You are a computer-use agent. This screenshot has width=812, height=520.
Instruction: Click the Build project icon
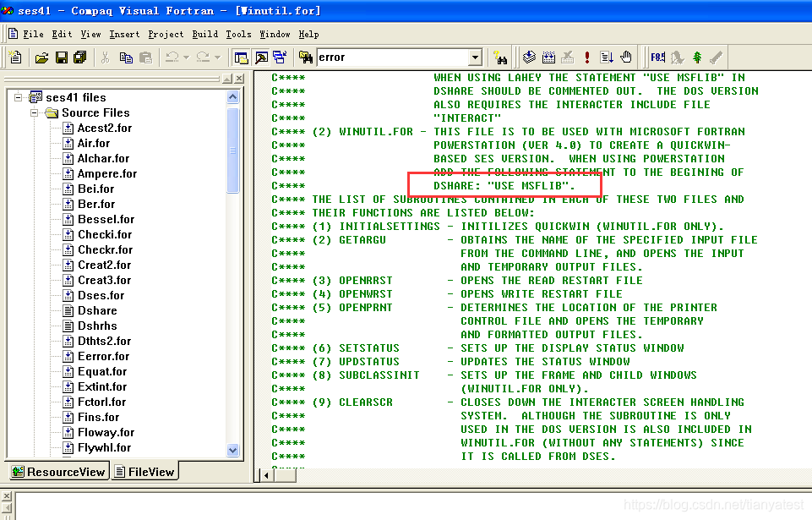coord(548,57)
